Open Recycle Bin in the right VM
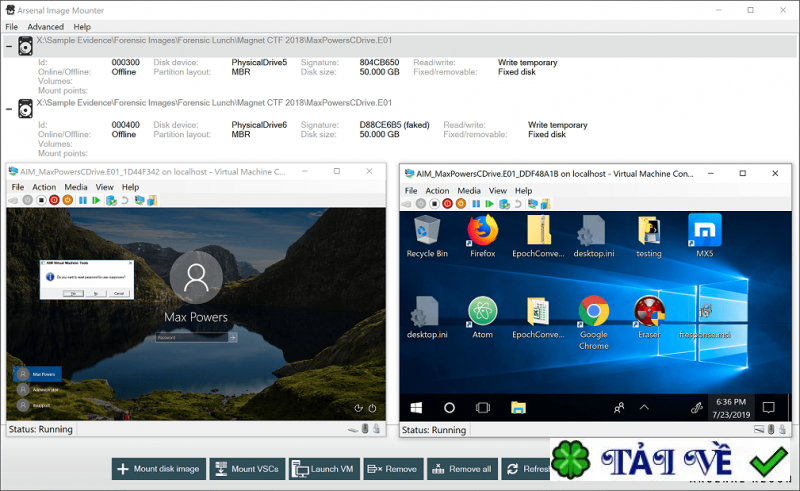The width and height of the screenshot is (800, 491). pos(427,231)
